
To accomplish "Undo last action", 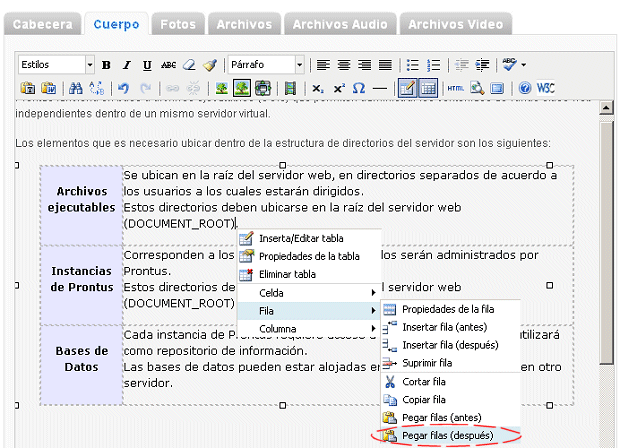I will coord(123,88).
